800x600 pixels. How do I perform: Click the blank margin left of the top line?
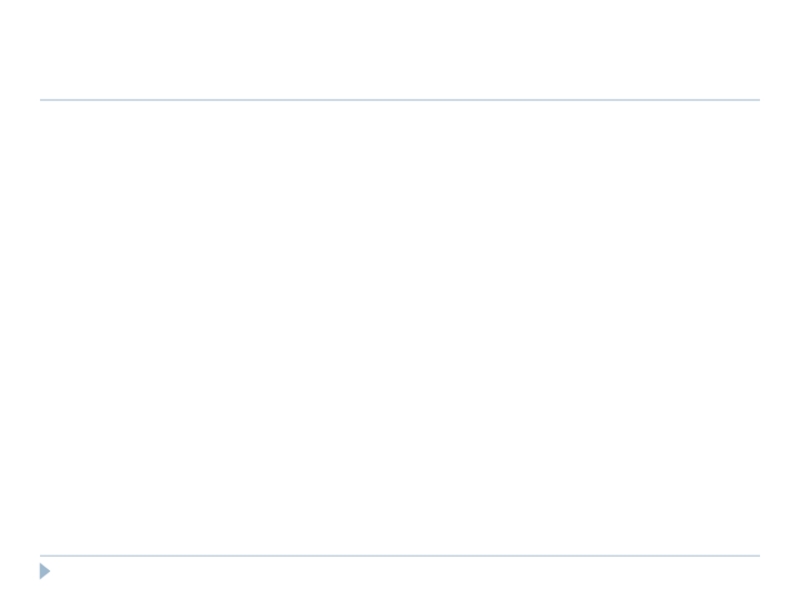click(x=20, y=100)
